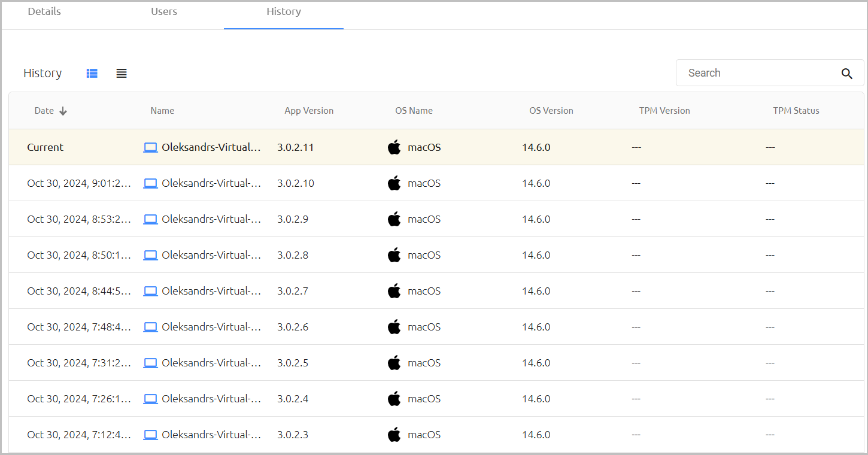Select the 'Oct 30, 2024, 7:48:4…' date cell
868x455 pixels.
(79, 327)
